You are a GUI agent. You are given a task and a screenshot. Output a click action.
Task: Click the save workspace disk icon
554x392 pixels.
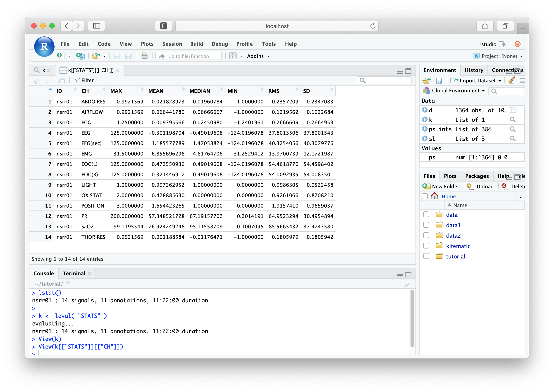pos(438,80)
